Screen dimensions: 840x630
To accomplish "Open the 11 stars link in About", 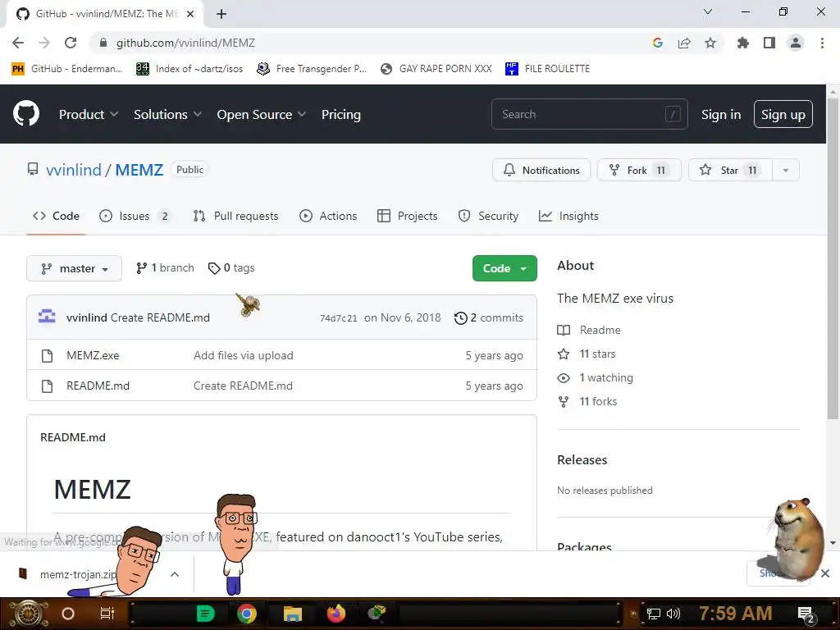I will (x=587, y=354).
